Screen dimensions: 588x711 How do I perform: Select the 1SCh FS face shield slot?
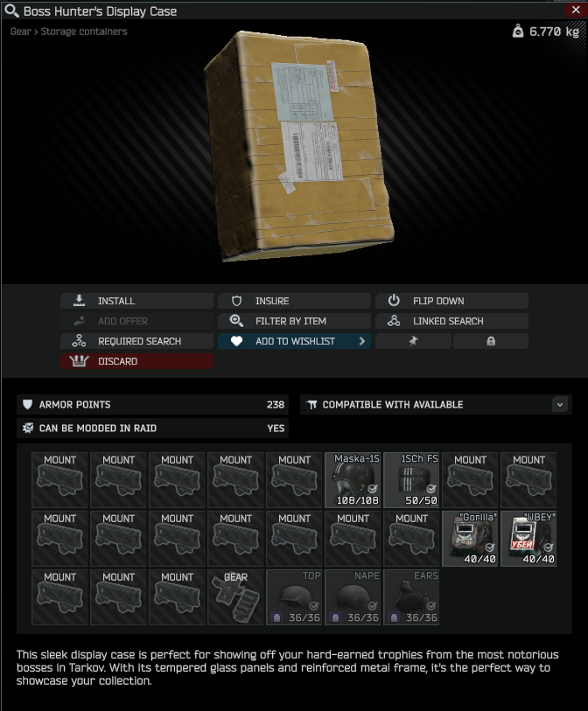411,480
